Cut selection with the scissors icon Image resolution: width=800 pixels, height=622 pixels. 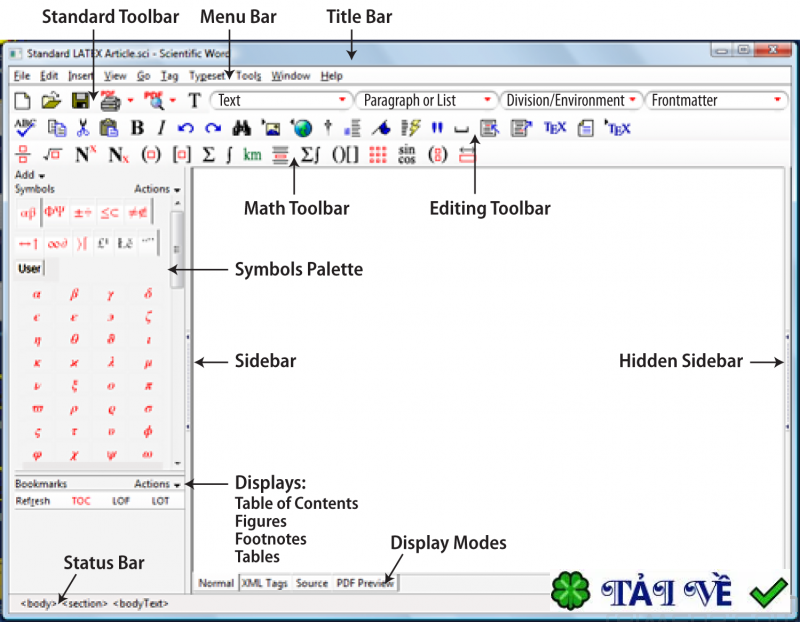pos(83,128)
